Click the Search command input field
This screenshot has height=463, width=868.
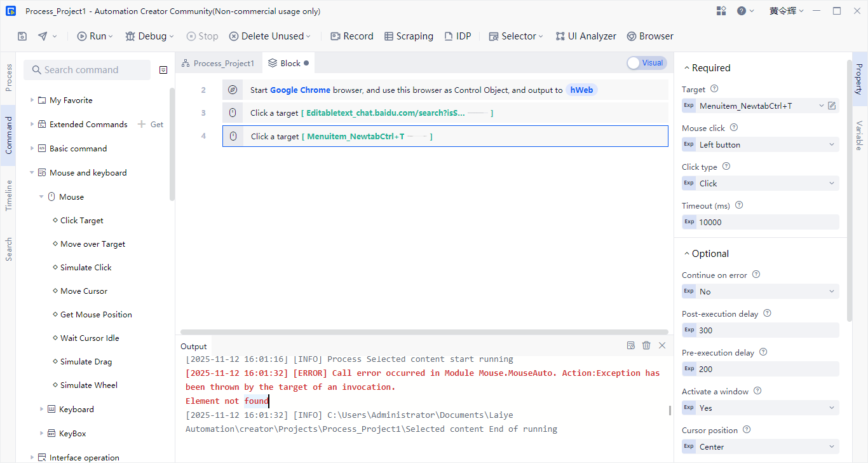pyautogui.click(x=87, y=70)
